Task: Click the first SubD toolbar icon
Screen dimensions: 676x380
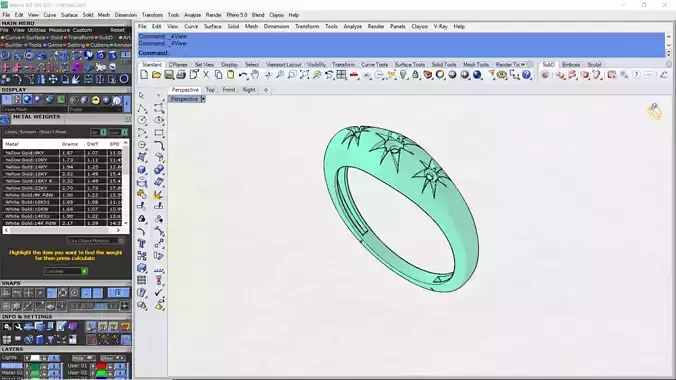Action: 545,75
